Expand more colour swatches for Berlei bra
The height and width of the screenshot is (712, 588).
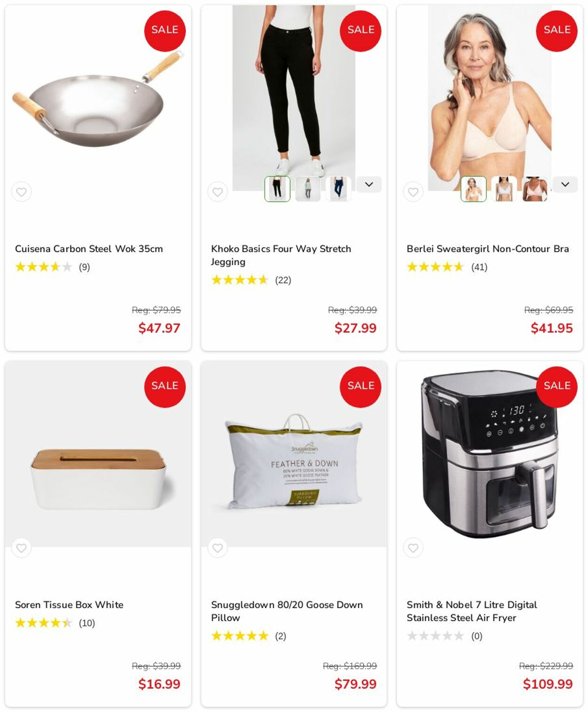click(x=565, y=184)
